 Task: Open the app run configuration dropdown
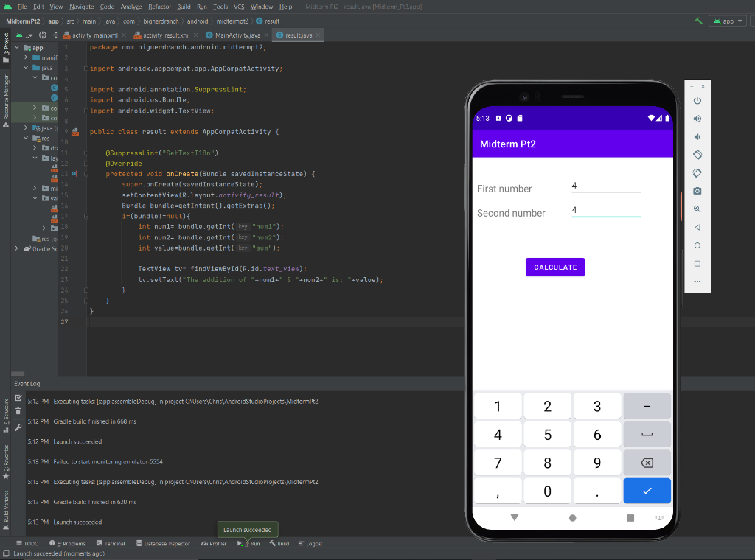click(728, 21)
